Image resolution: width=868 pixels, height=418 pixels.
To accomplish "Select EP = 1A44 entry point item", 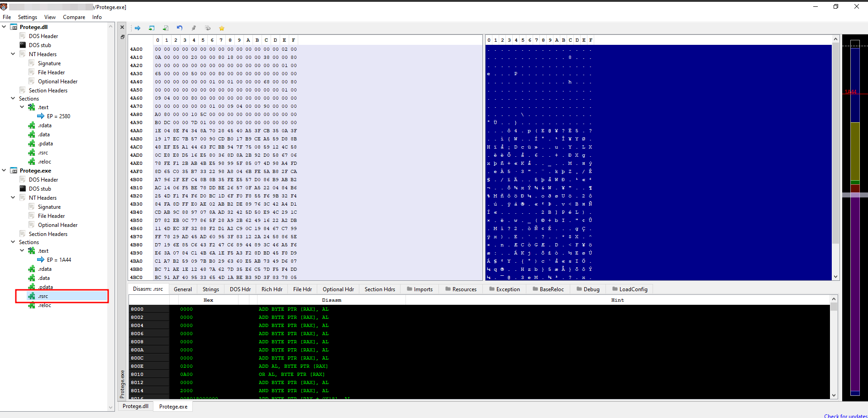I will tap(59, 260).
